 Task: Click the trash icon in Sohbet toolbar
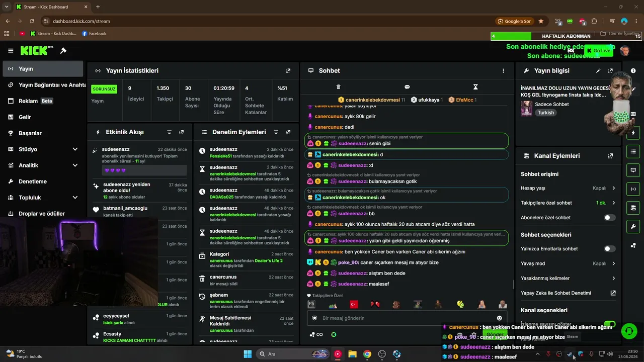tap(338, 87)
